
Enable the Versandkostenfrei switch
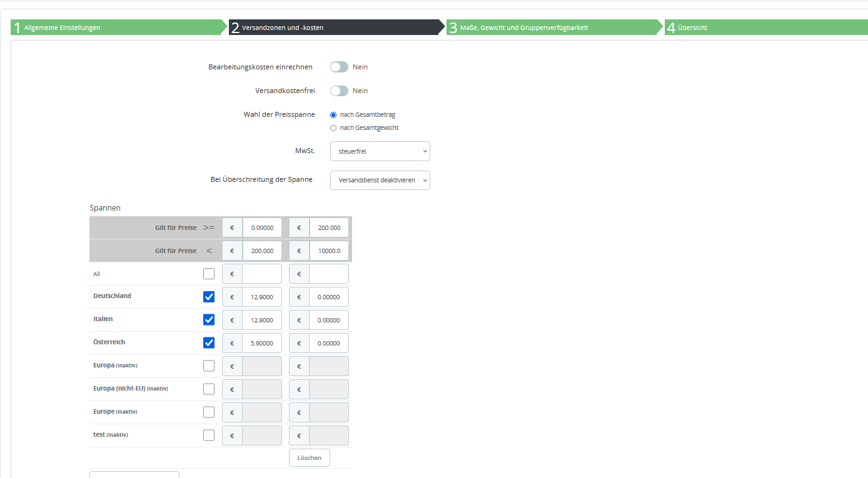pos(339,91)
